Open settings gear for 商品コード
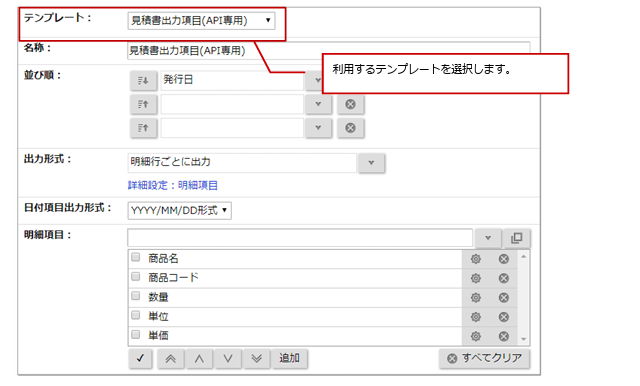This screenshot has height=386, width=640. tap(476, 278)
